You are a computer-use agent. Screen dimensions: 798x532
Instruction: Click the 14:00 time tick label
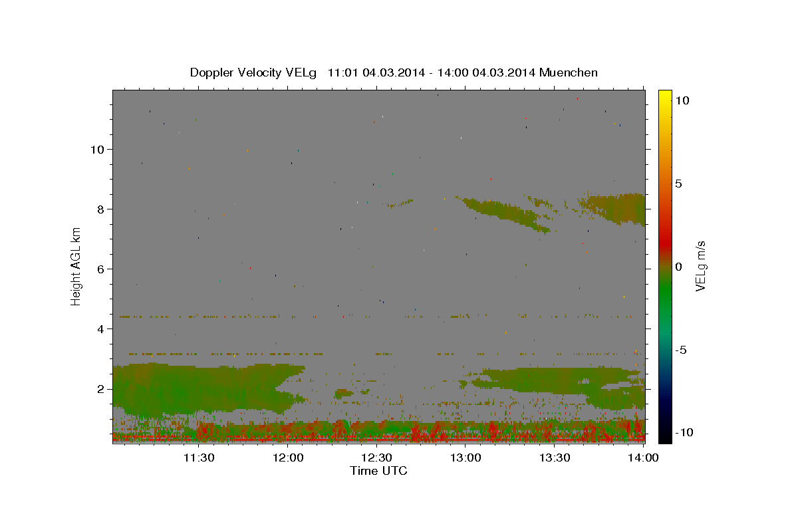coord(643,458)
